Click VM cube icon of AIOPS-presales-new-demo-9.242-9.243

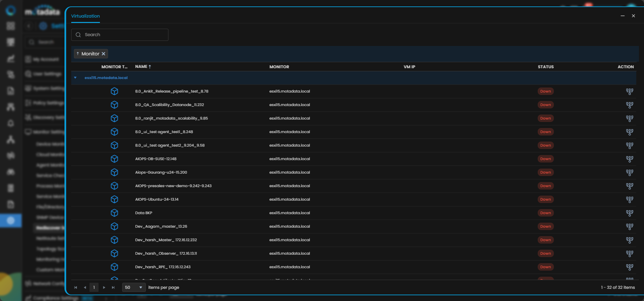point(114,186)
